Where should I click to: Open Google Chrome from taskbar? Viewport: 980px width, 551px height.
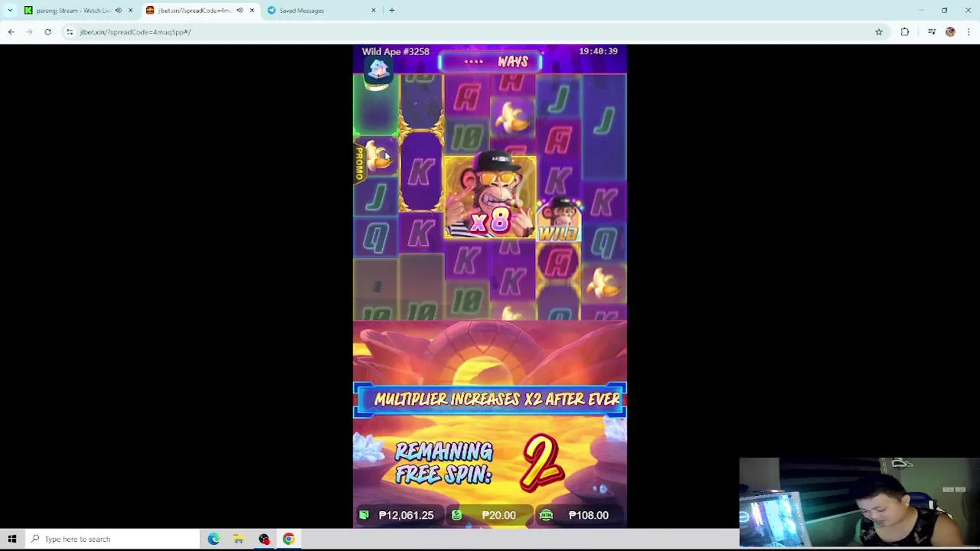289,539
